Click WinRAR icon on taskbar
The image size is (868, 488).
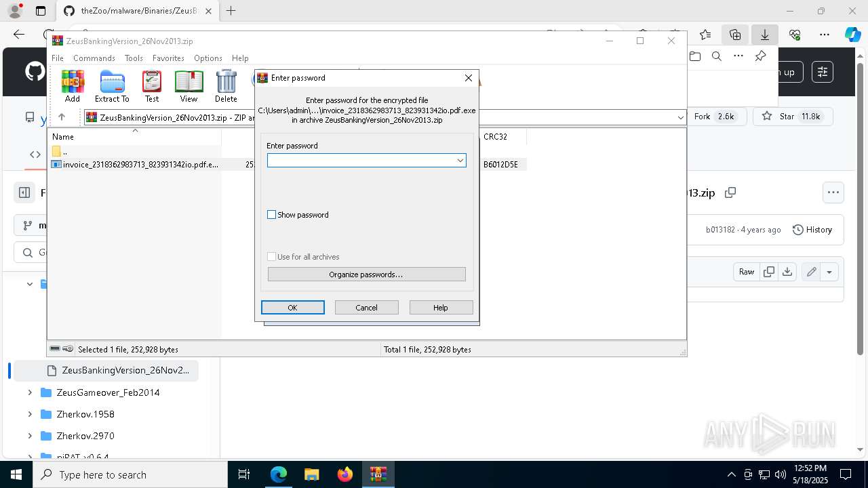tap(378, 474)
